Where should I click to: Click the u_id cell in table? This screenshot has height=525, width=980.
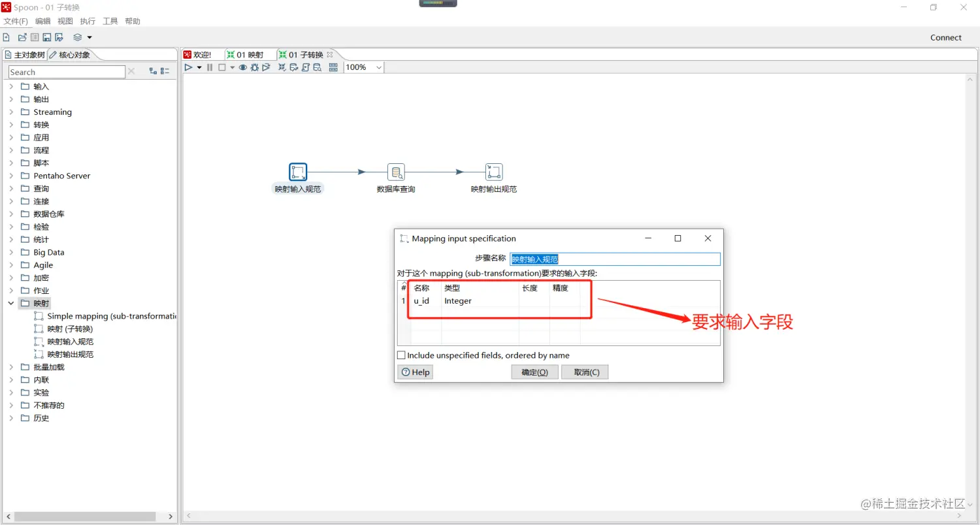click(425, 301)
